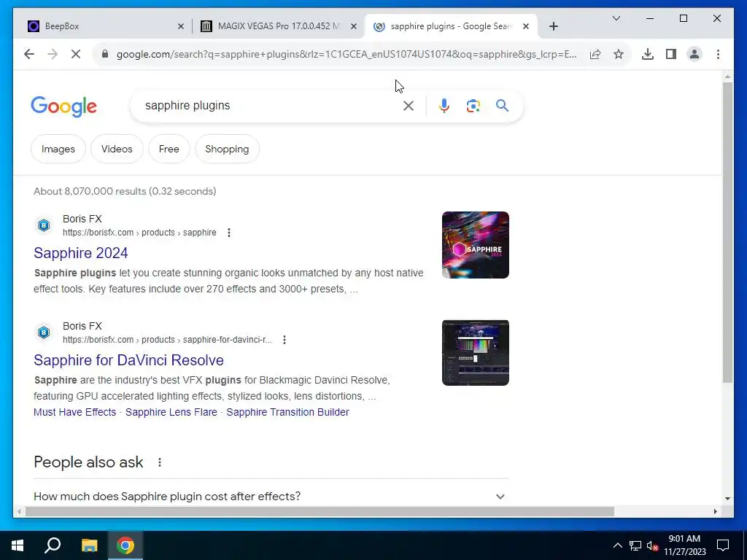Screen dimensions: 747x560
Task: Click the DaVinci Resolve result thumbnail
Action: tap(476, 353)
